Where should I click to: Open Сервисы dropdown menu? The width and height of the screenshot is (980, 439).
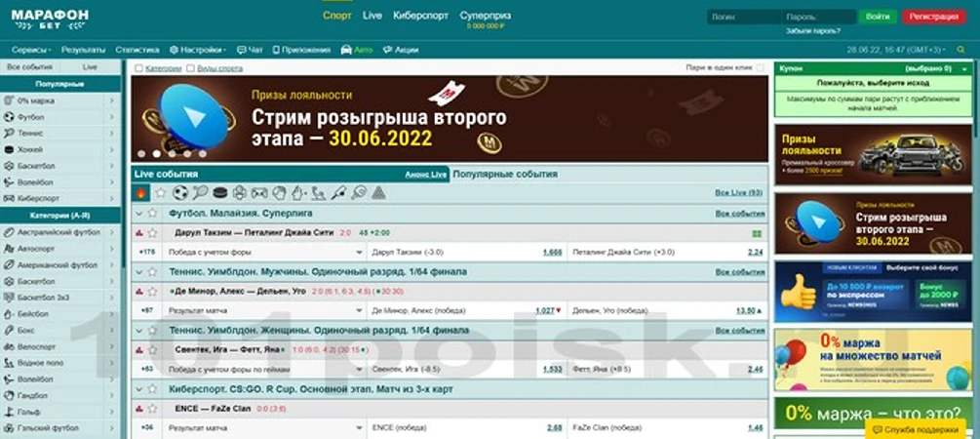pos(30,50)
